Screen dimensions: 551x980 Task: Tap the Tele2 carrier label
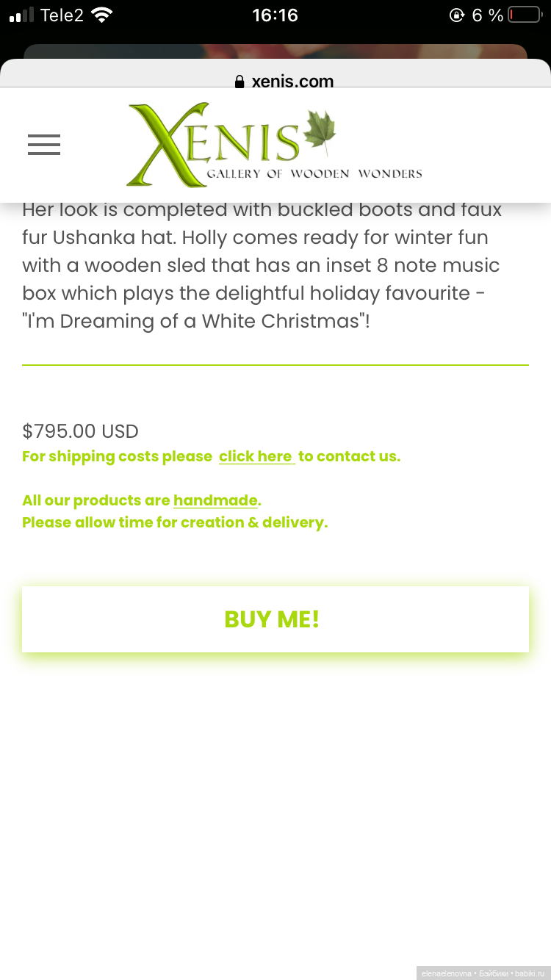coord(62,15)
